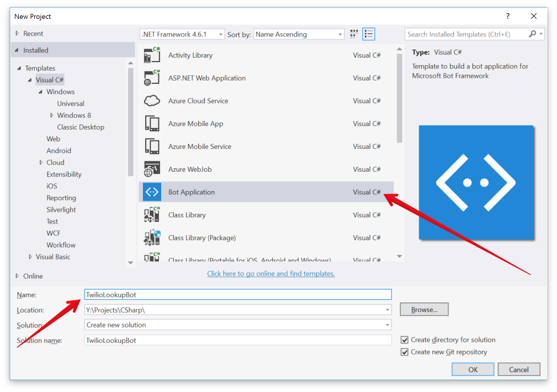Close the New Project dialog
The width and height of the screenshot is (557, 392).
pyautogui.click(x=534, y=16)
